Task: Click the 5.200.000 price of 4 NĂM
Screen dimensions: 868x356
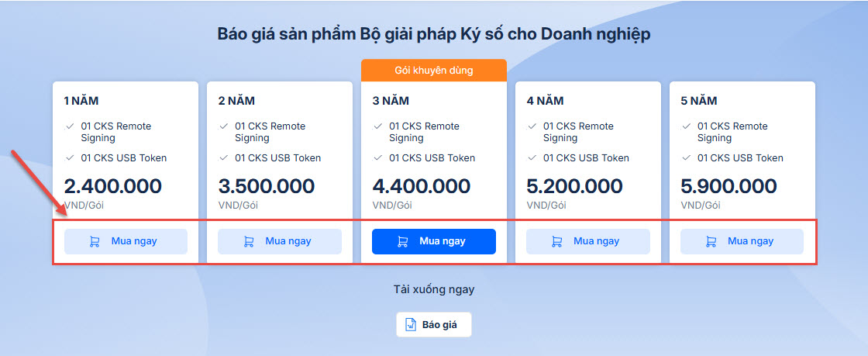Action: pyautogui.click(x=574, y=187)
